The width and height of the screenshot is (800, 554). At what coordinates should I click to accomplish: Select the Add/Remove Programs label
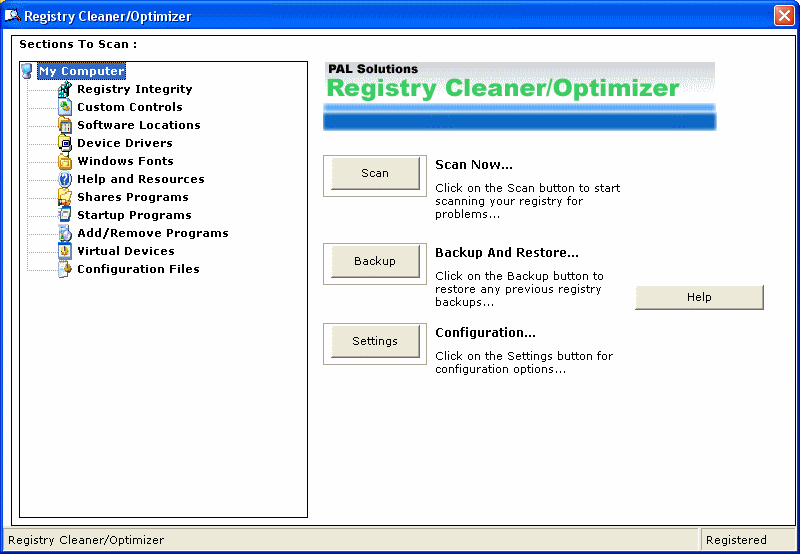pyautogui.click(x=153, y=233)
